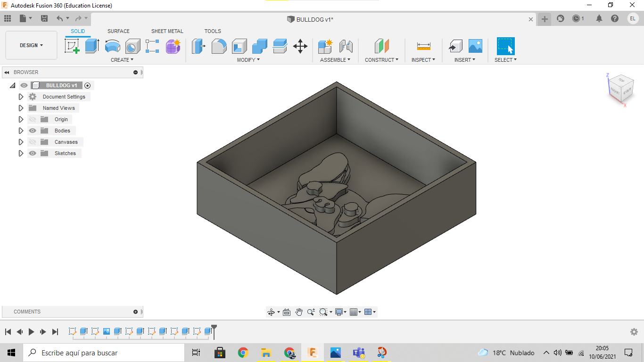Choose the Extrude tool in the toolbar
Image resolution: width=644 pixels, height=362 pixels.
(x=92, y=46)
